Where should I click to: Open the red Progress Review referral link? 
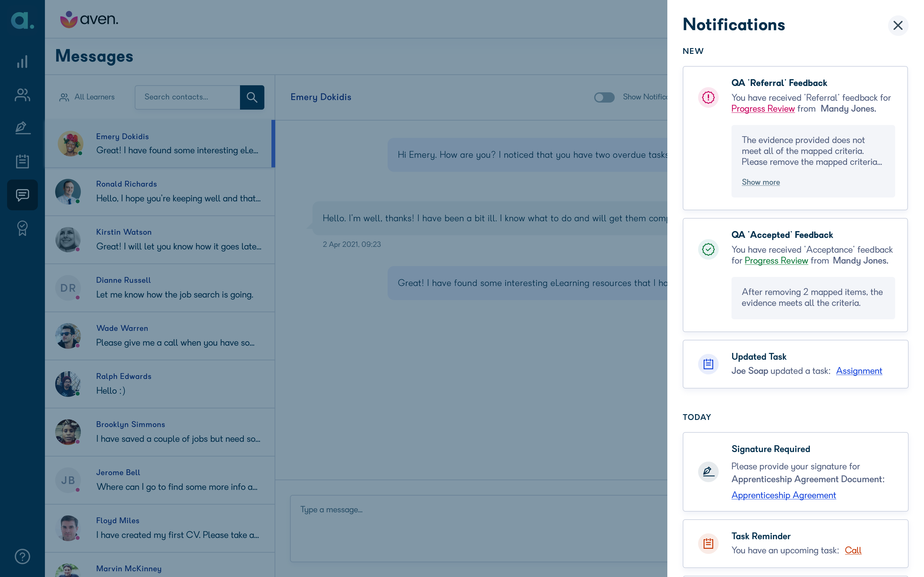point(763,109)
